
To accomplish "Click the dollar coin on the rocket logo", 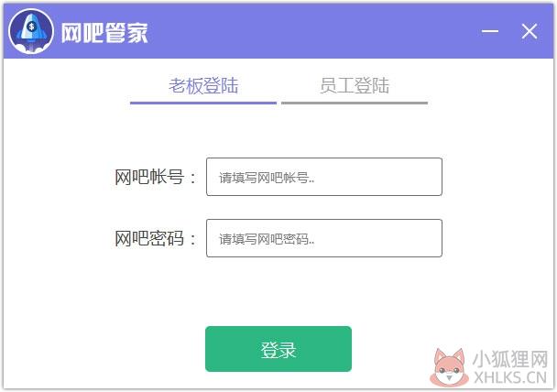I will 32,27.
